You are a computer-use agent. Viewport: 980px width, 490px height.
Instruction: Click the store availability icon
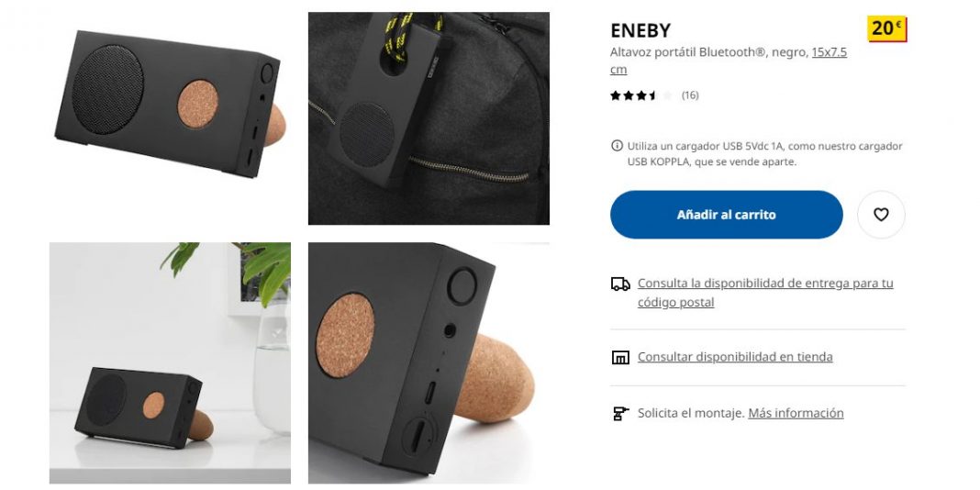(620, 358)
